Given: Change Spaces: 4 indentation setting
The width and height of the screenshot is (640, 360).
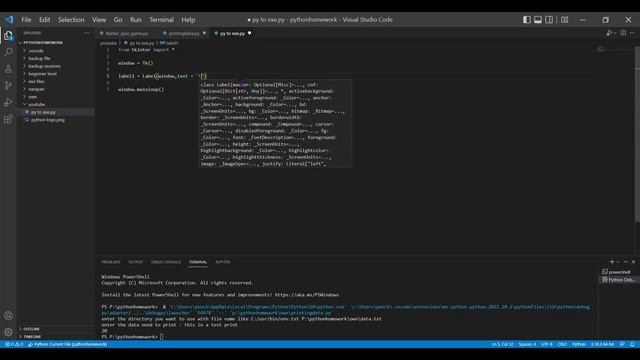Looking at the screenshot, I should [527, 344].
